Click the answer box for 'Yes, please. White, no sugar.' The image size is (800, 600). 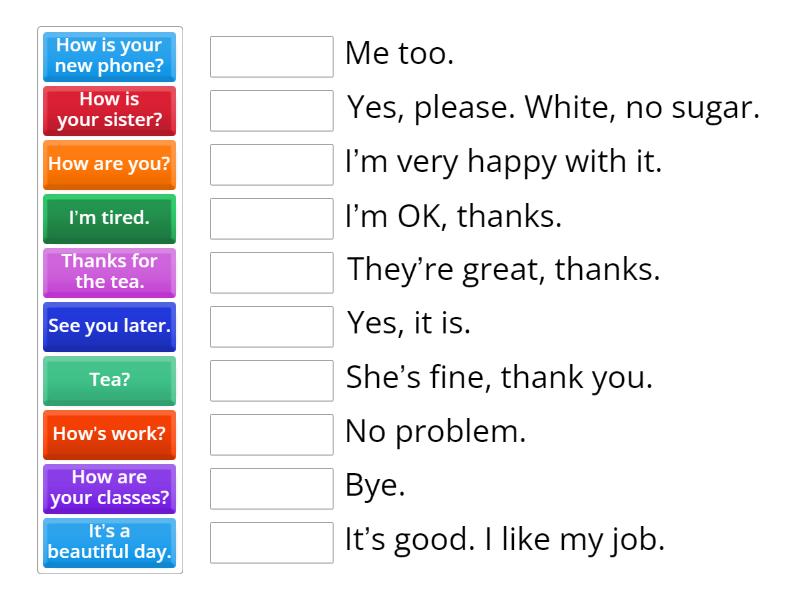tap(272, 111)
